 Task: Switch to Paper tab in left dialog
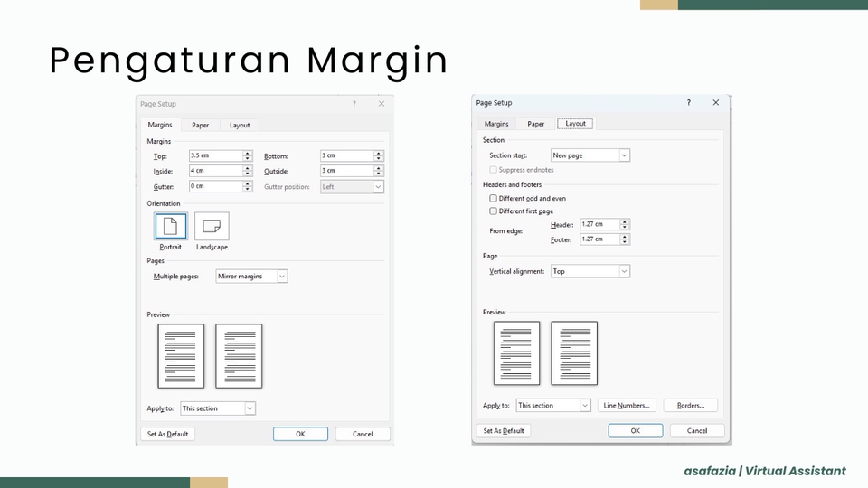[200, 126]
